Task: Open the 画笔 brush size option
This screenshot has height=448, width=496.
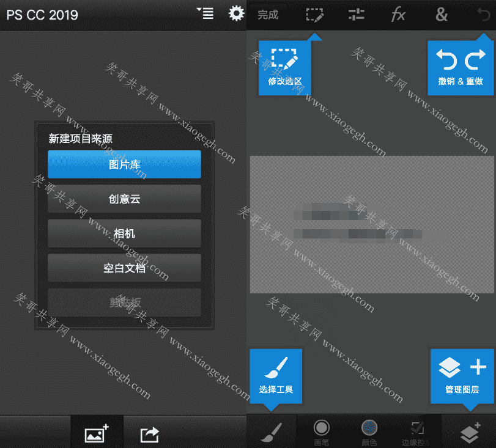Action: click(x=321, y=432)
